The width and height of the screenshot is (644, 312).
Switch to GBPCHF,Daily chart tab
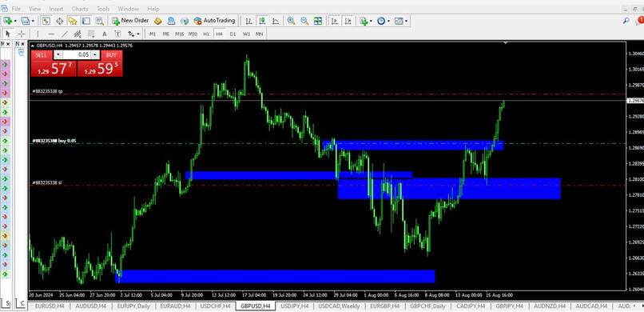click(427, 306)
